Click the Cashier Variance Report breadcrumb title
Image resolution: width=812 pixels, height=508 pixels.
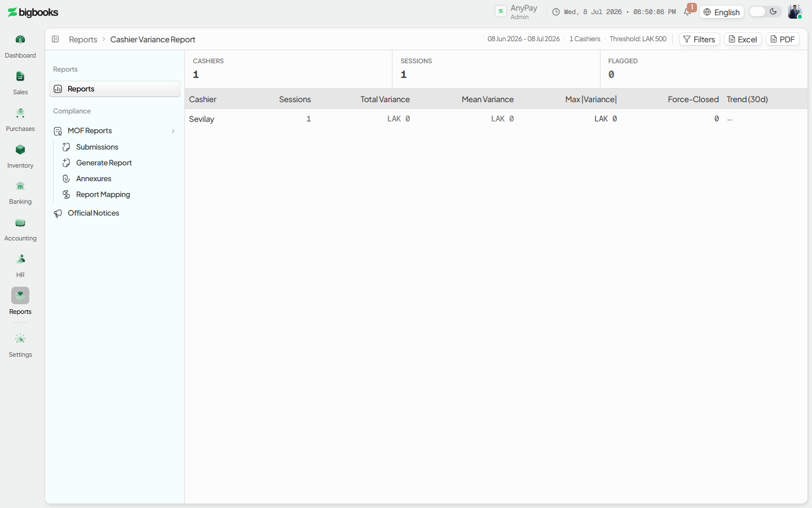pos(153,40)
